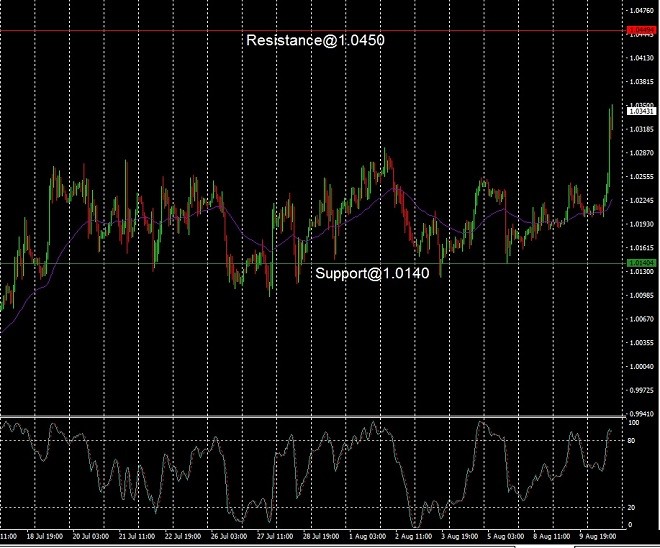Click price axis label 1.02555
The width and height of the screenshot is (660, 548).
(642, 176)
